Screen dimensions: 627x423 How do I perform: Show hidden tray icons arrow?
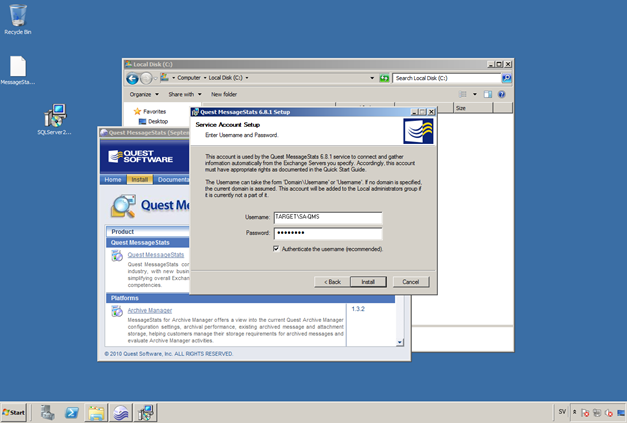coord(574,412)
